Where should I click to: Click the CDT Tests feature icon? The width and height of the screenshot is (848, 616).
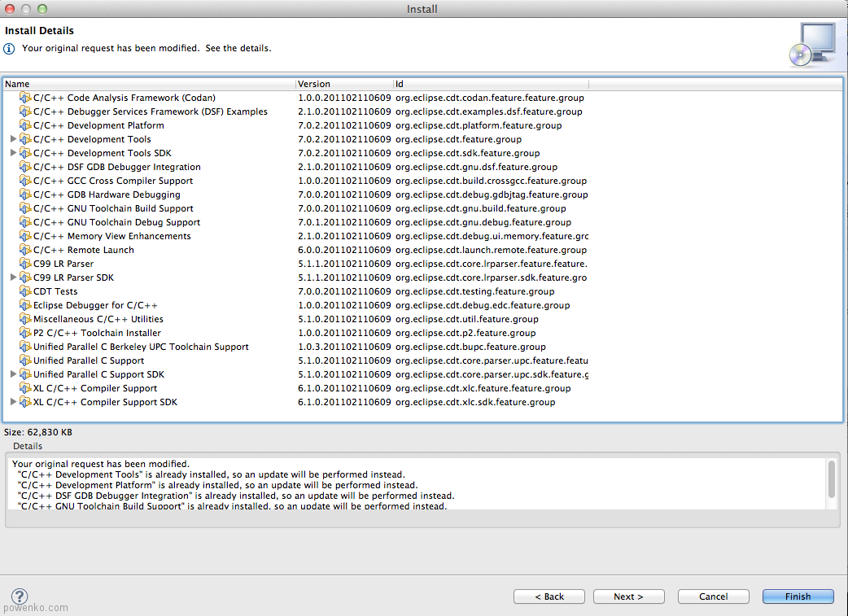pos(25,291)
